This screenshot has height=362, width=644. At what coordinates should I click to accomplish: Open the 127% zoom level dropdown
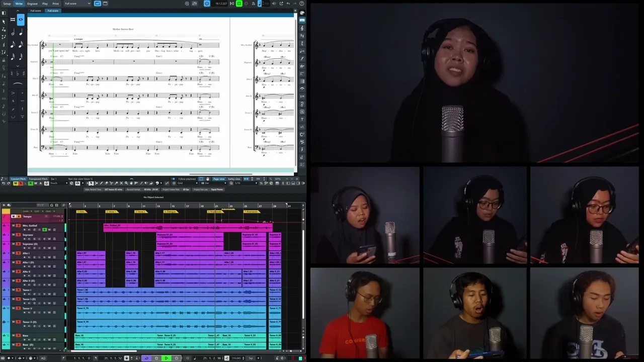coord(282,179)
